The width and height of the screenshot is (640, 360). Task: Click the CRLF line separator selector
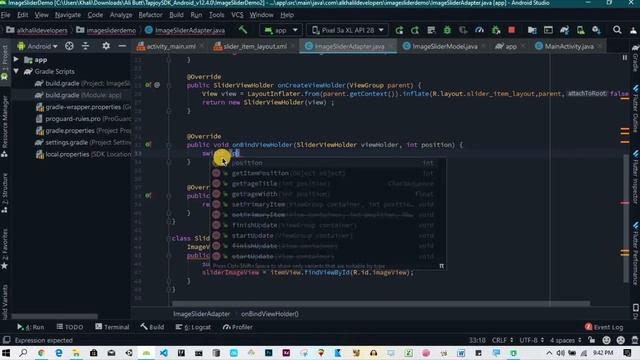click(x=502, y=340)
